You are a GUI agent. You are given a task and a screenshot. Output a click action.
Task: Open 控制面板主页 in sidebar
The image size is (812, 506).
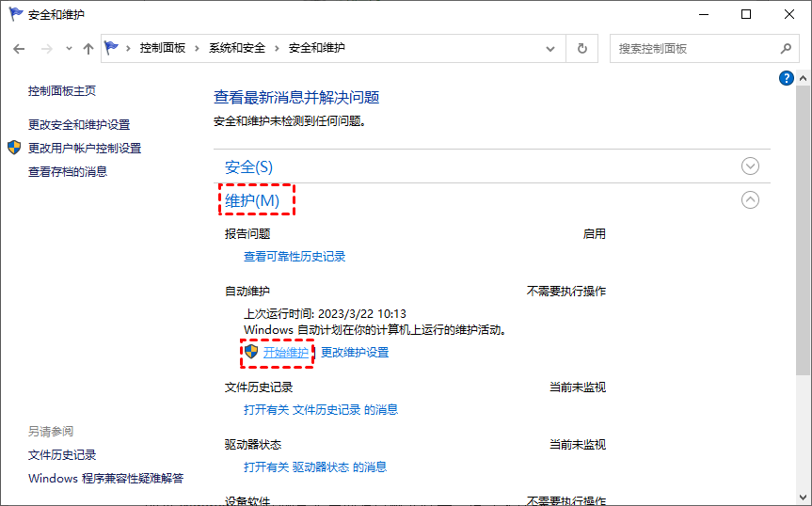click(62, 91)
